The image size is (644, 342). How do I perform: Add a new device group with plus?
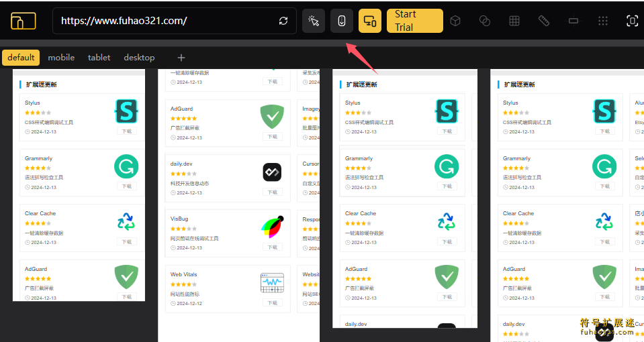[x=181, y=58]
